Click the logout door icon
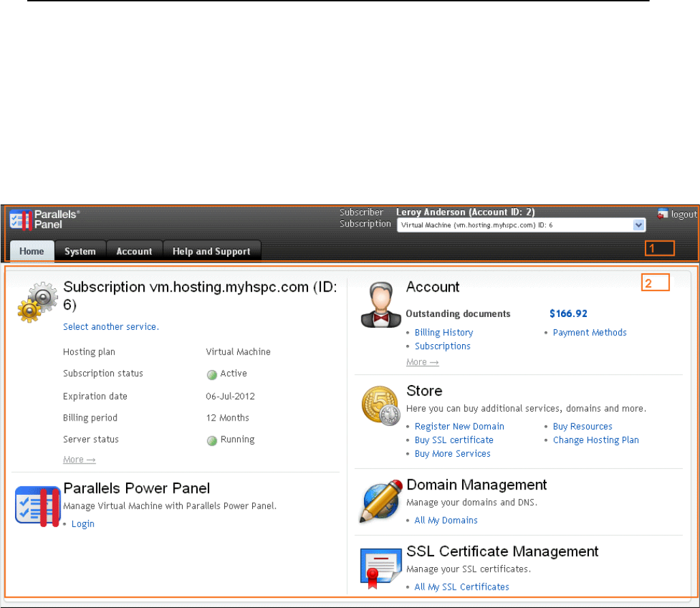The height and width of the screenshot is (608, 700). (663, 213)
